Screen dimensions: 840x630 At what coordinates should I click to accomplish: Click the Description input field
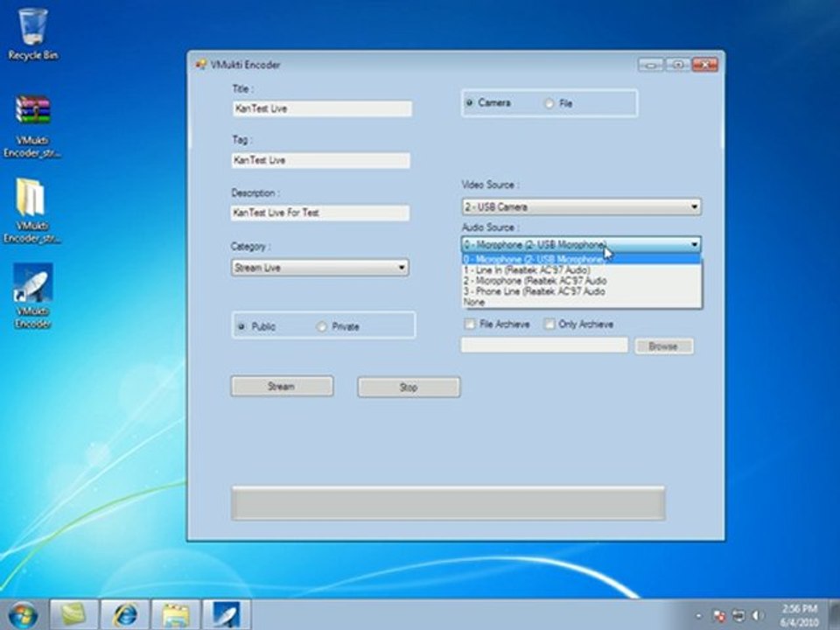(320, 213)
